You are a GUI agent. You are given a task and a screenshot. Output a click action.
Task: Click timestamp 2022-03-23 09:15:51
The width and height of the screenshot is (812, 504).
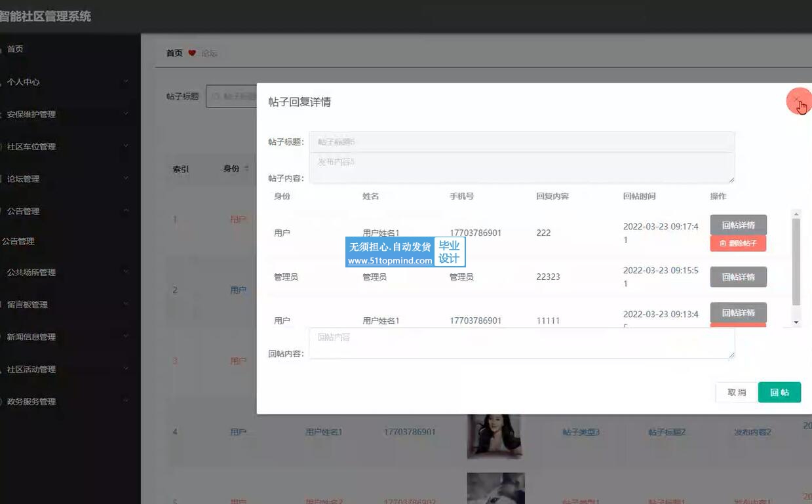tap(661, 277)
